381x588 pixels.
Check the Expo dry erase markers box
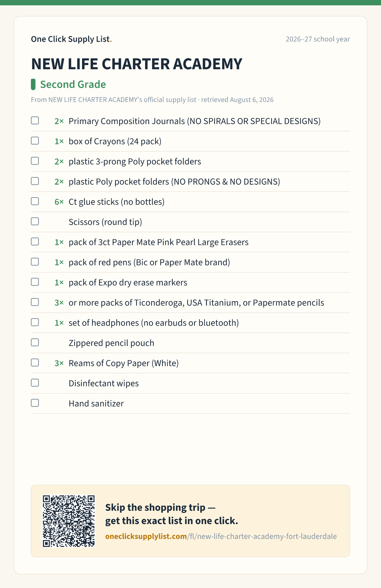35,282
